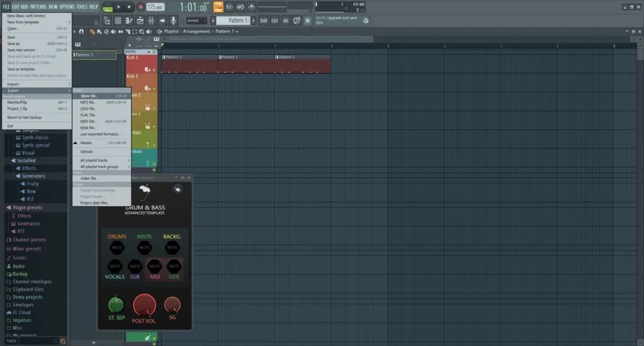
Task: Choose Video file... export option
Action: [102, 178]
